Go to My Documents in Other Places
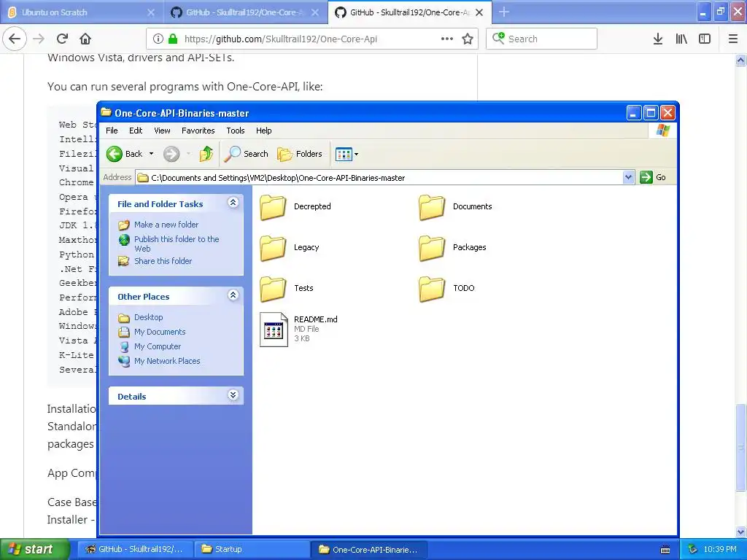 click(x=160, y=332)
